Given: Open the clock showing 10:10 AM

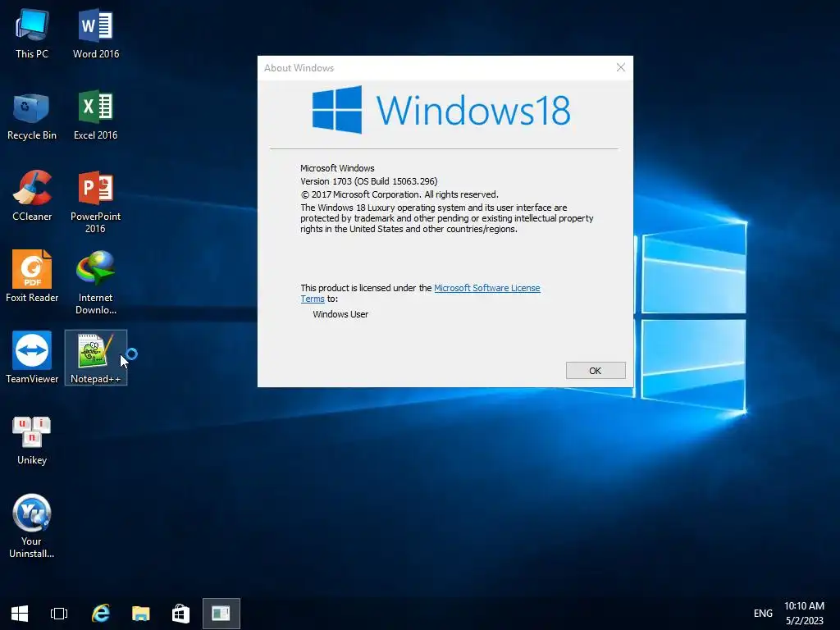Looking at the screenshot, I should (804, 614).
